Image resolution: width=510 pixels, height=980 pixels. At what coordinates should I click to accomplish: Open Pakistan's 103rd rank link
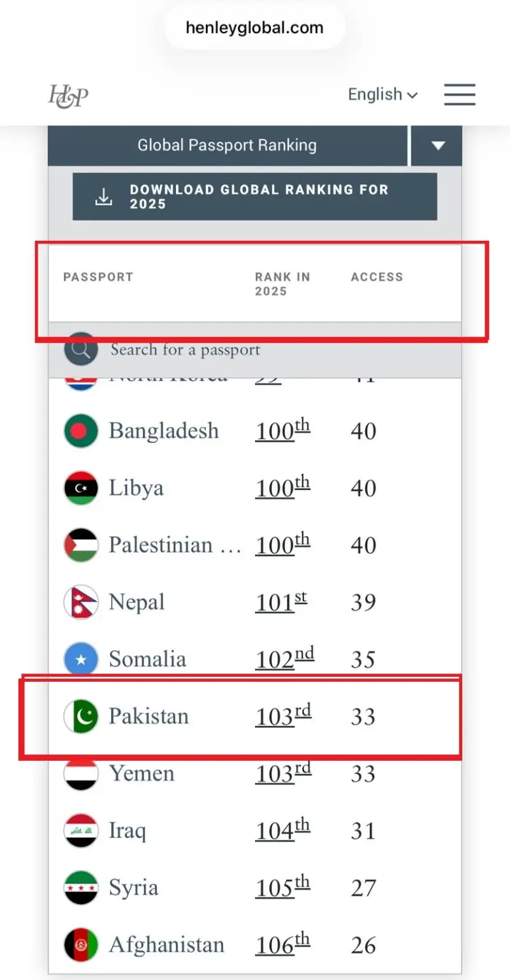[x=283, y=716]
